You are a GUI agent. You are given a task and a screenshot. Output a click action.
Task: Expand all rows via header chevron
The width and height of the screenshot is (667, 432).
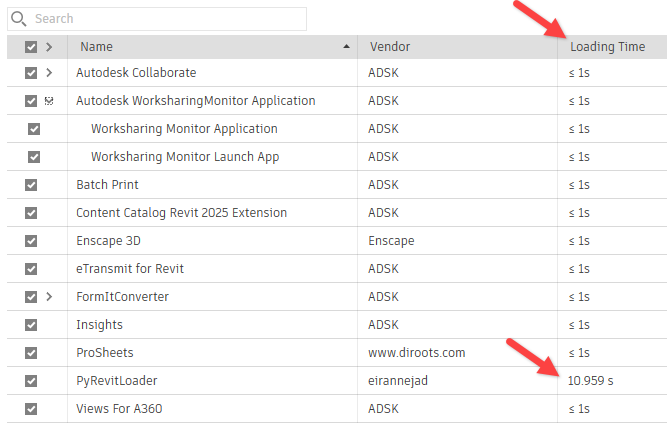[x=49, y=47]
